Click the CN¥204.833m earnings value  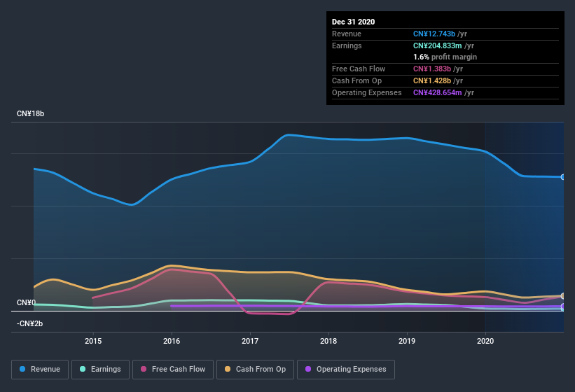436,45
